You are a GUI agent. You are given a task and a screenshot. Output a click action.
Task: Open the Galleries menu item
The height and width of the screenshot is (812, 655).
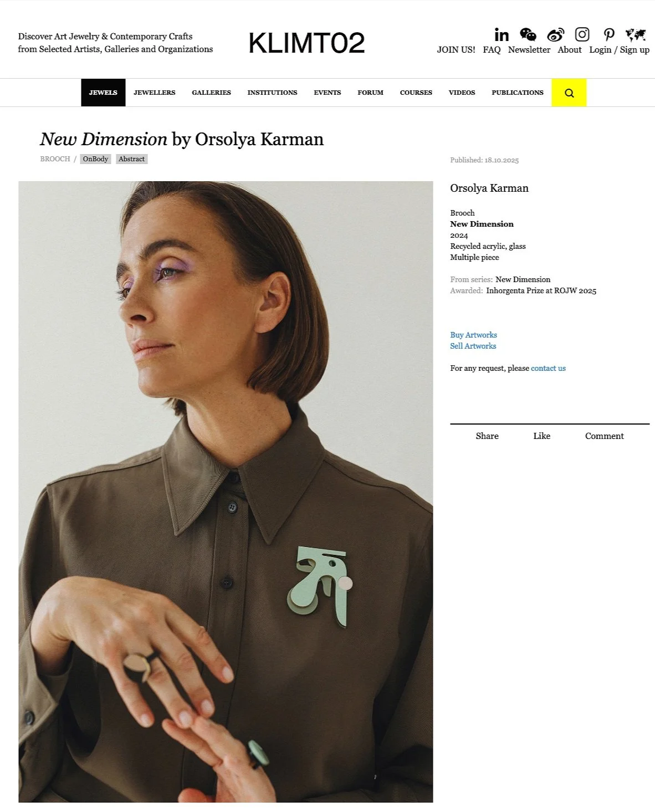pos(211,93)
